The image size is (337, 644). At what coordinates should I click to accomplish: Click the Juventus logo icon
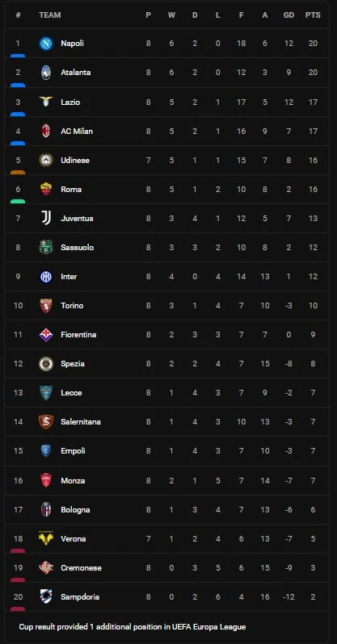46,219
